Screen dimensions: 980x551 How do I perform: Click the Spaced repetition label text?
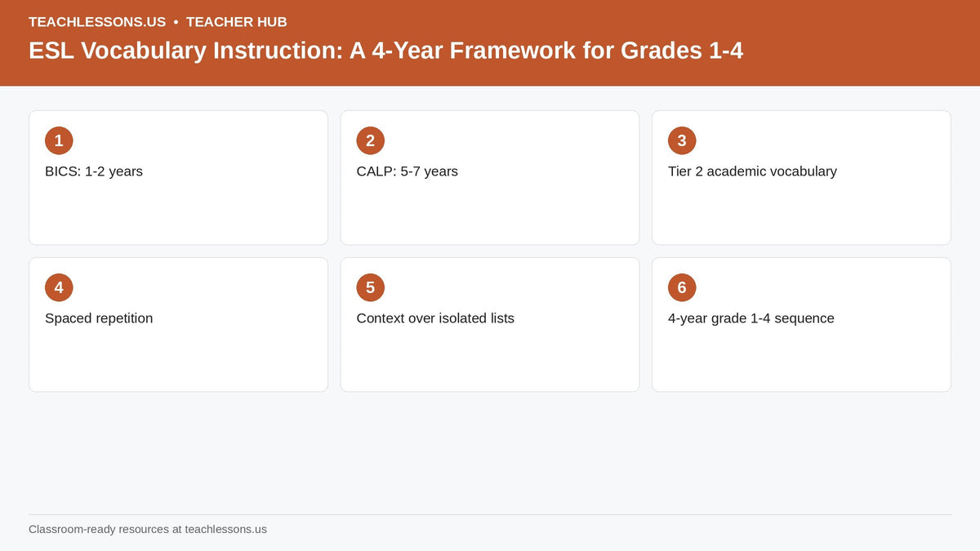coord(99,318)
